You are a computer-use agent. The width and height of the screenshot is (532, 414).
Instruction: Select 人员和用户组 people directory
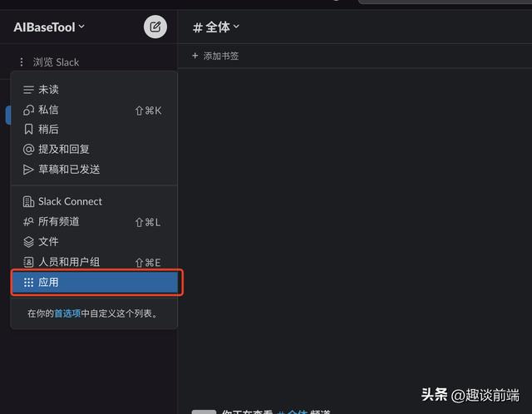coord(68,262)
